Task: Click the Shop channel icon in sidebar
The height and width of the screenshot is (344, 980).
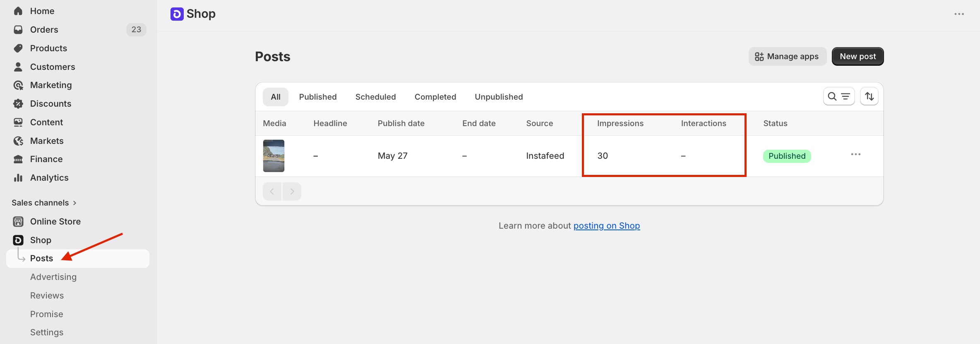Action: pyautogui.click(x=18, y=240)
